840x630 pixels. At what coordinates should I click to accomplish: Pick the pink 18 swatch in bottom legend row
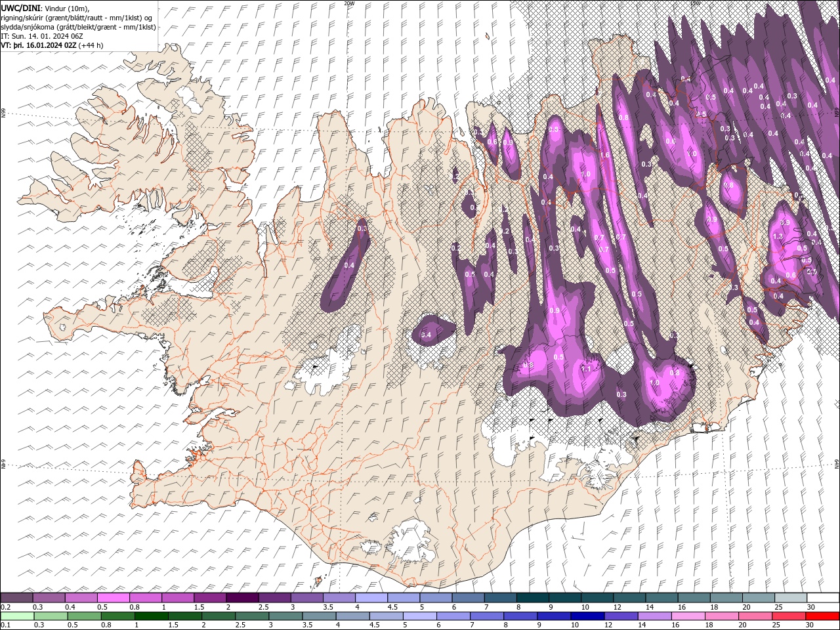pyautogui.click(x=721, y=616)
